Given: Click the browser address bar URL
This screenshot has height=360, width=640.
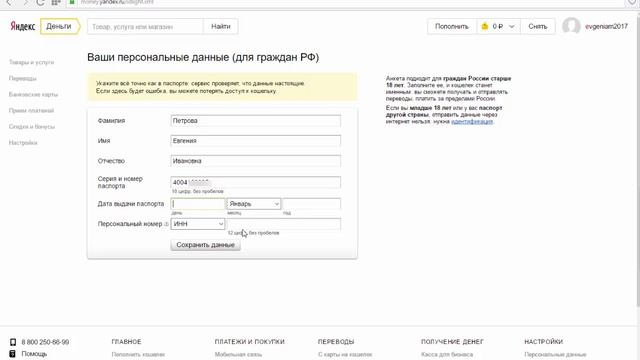Looking at the screenshot, I should click(x=117, y=2).
